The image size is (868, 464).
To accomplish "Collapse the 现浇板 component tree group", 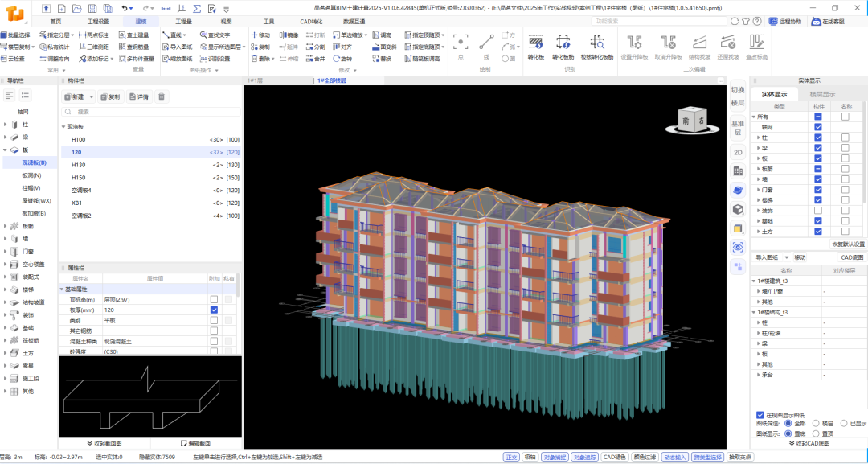I will click(x=63, y=127).
